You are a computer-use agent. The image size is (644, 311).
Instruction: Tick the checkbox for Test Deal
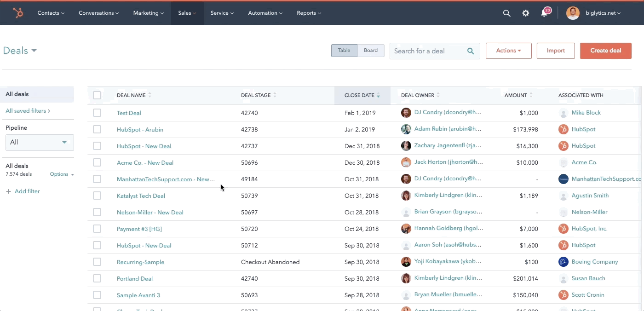click(x=97, y=113)
